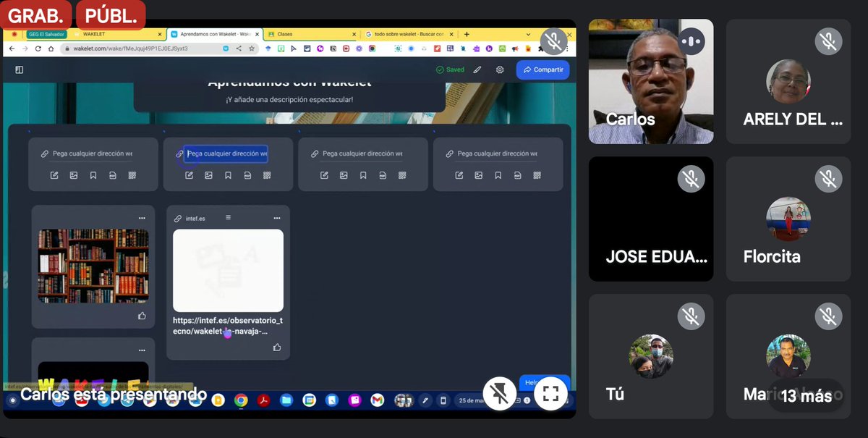Click the first card's Pega cualquier dirección field
Image resolution: width=868 pixels, height=438 pixels.
pos(93,153)
